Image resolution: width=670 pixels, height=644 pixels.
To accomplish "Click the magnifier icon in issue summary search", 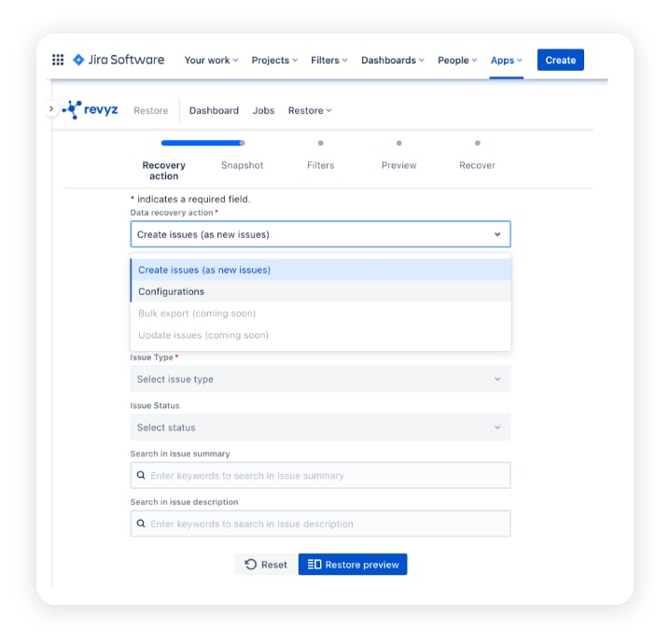I will point(142,476).
